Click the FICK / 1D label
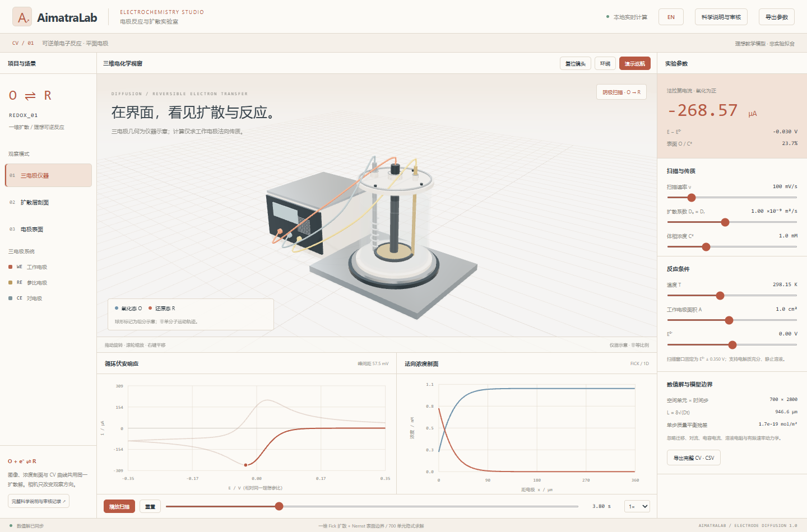The image size is (807, 532). [639, 363]
